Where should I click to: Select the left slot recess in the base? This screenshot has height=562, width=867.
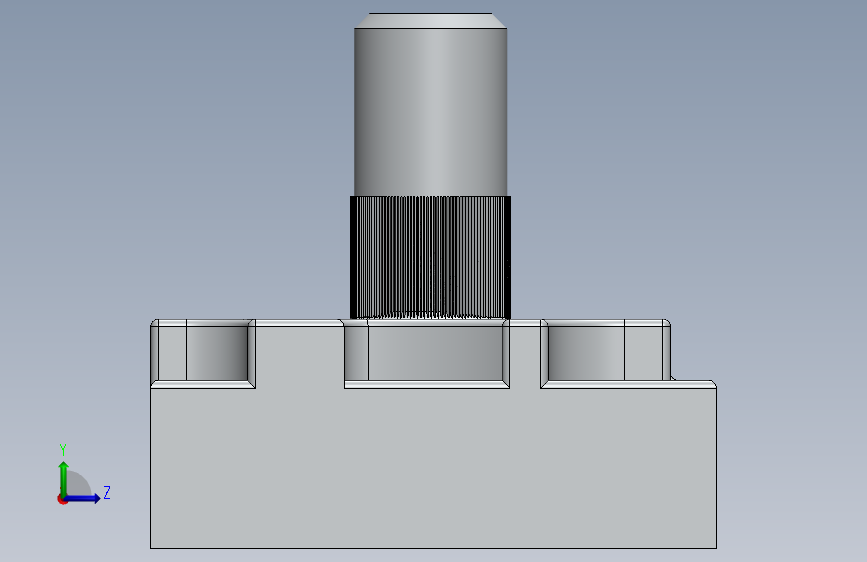[203, 353]
